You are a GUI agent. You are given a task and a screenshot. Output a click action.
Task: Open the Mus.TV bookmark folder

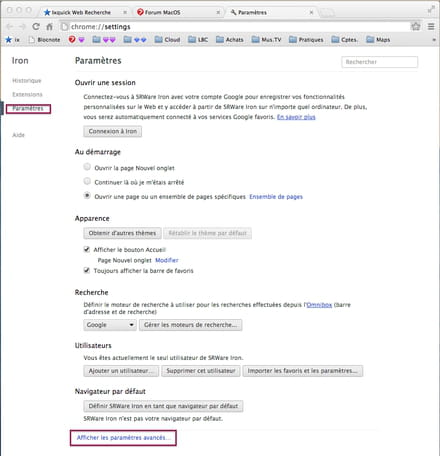pos(266,40)
